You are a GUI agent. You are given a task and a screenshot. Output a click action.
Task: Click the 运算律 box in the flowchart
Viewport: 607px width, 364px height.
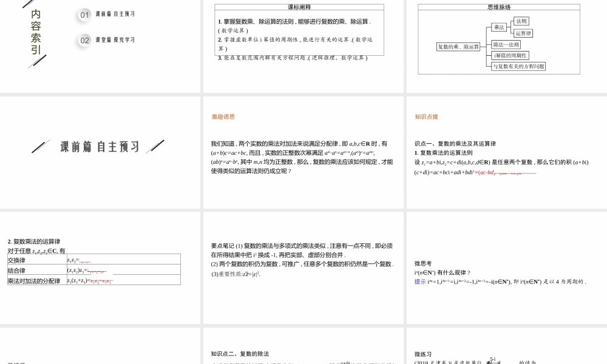pyautogui.click(x=524, y=34)
